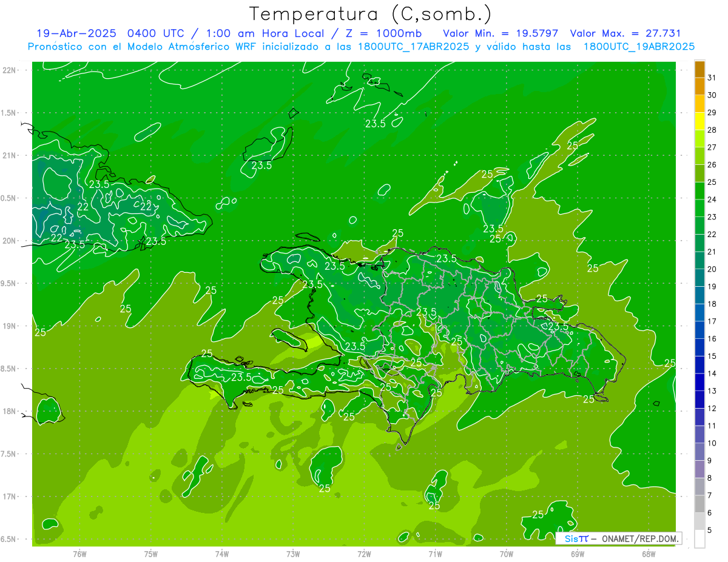Click the '70W' longitude axis label
The image size is (728, 562).
point(507,554)
